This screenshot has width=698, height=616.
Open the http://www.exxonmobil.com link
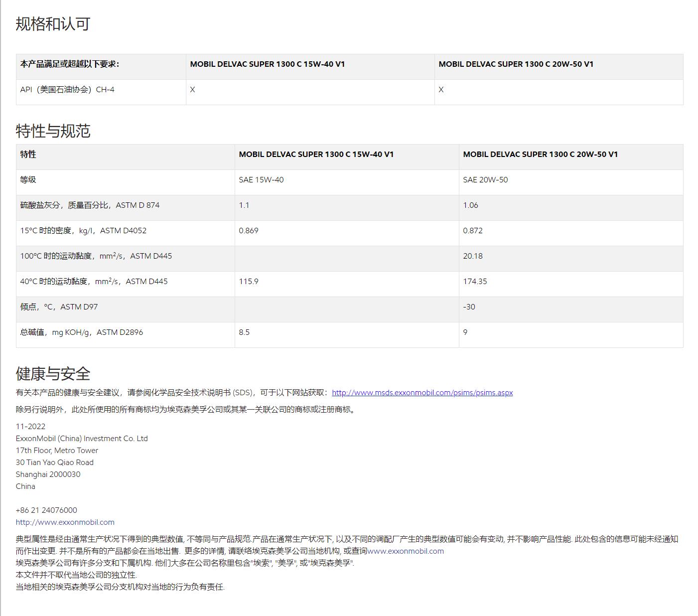(x=65, y=522)
